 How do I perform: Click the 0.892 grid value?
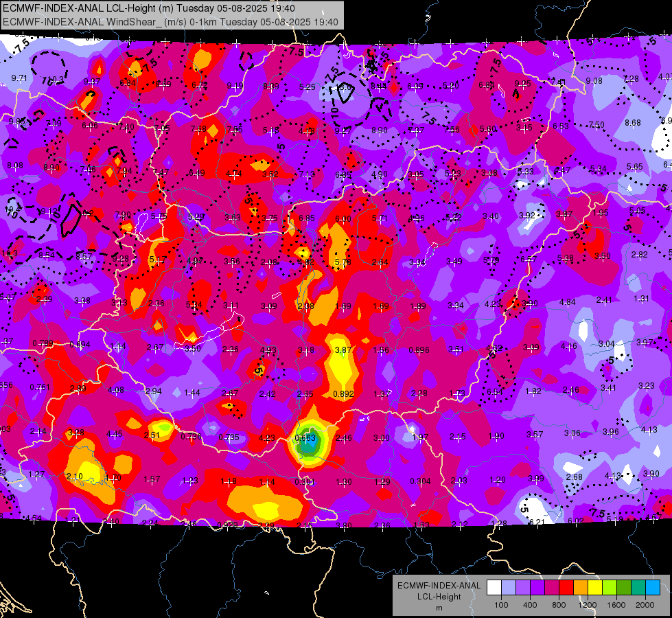(344, 394)
